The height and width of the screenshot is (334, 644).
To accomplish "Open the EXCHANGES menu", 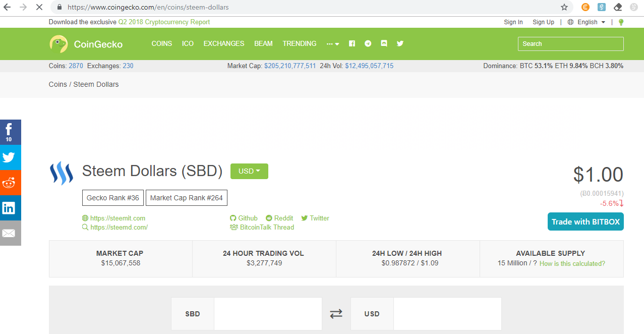I will pos(224,43).
